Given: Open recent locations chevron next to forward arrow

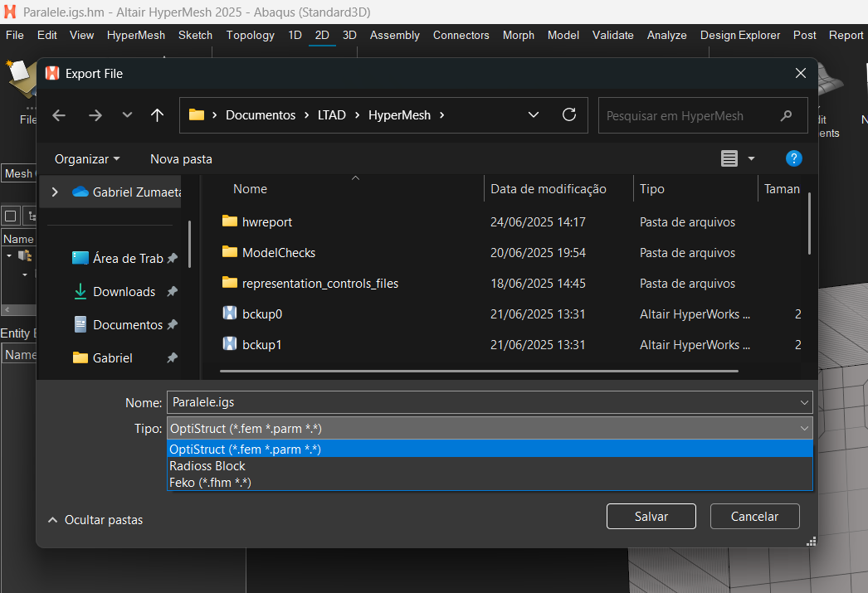Looking at the screenshot, I should 127,115.
